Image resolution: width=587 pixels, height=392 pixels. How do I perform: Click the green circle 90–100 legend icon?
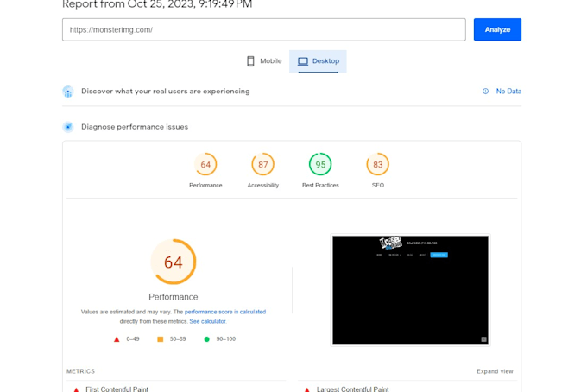coord(206,339)
